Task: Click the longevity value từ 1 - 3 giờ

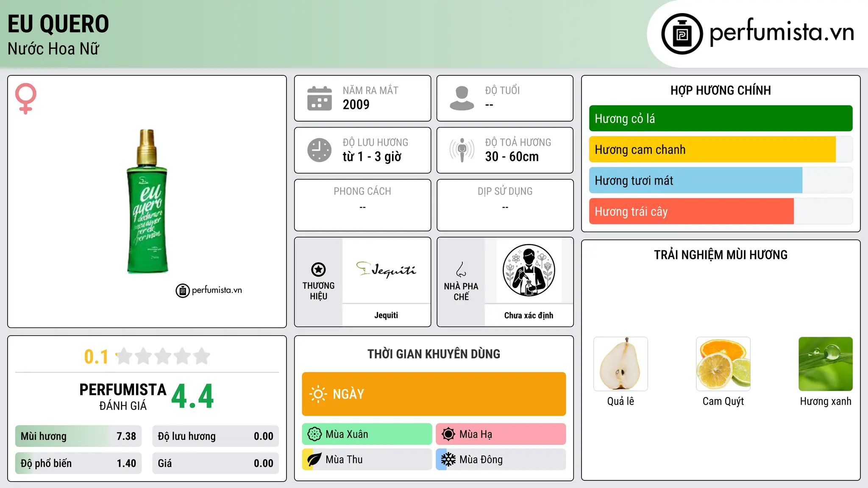Action: [x=372, y=157]
